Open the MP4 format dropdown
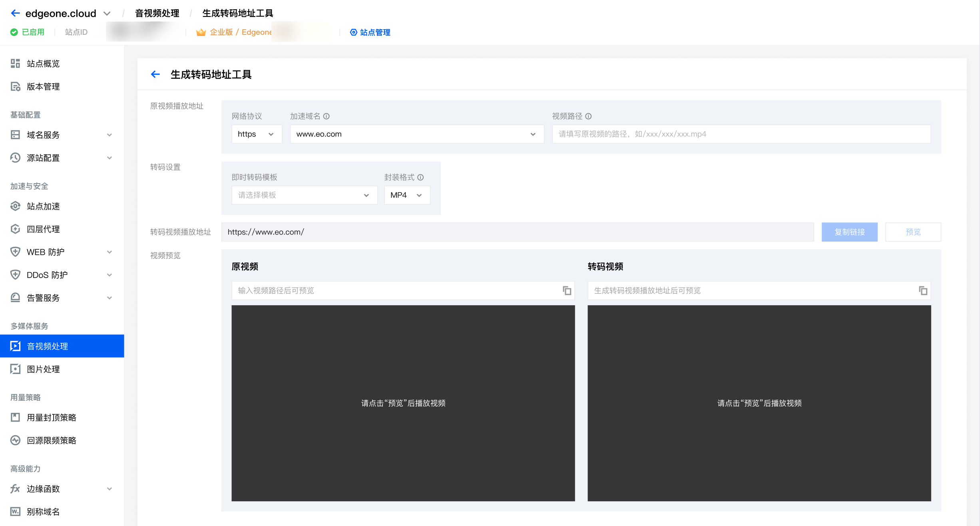This screenshot has height=526, width=980. pos(407,195)
